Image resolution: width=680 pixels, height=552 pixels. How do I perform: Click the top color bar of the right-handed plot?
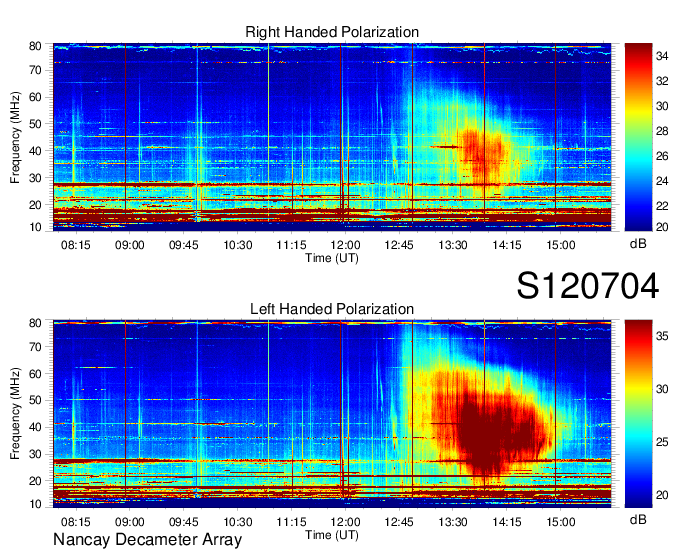click(638, 137)
